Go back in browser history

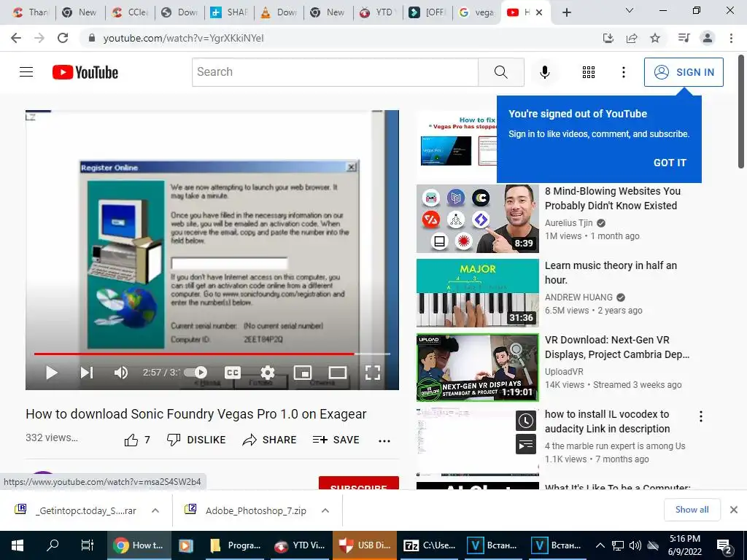click(x=16, y=38)
